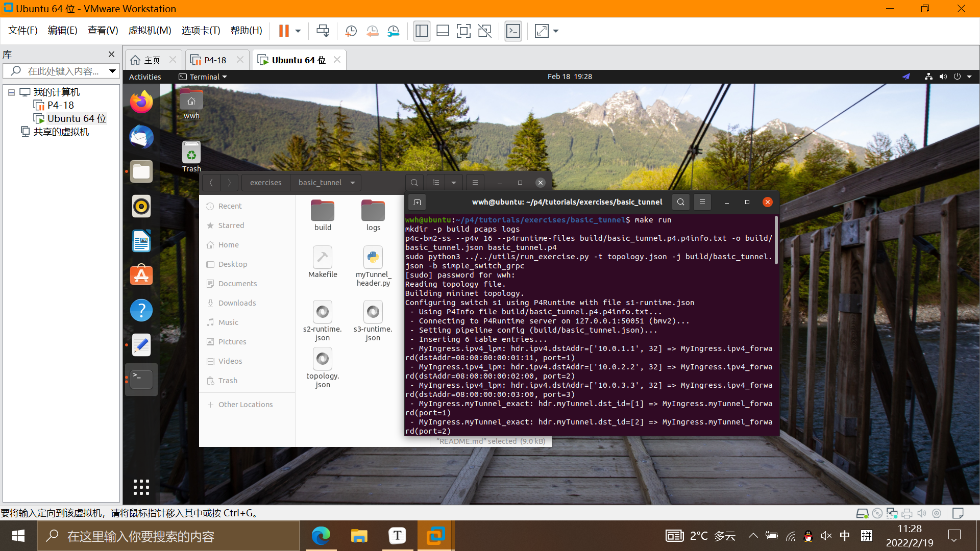Toggle the library sidebar panel view
Screen dimensions: 980x551
coord(422,31)
